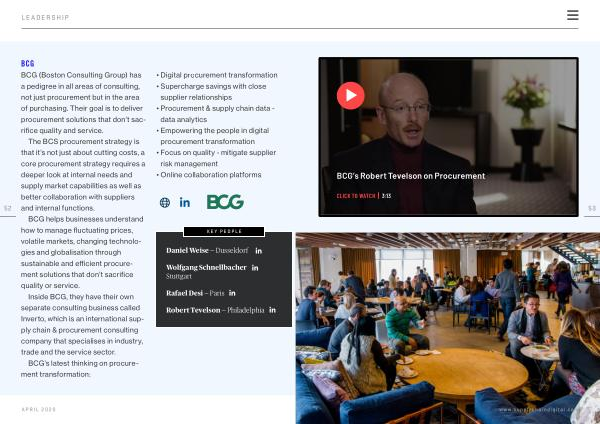
Task: Click the video title 'BCG's Robert Tevelson on Procurement'
Action: pyautogui.click(x=411, y=176)
